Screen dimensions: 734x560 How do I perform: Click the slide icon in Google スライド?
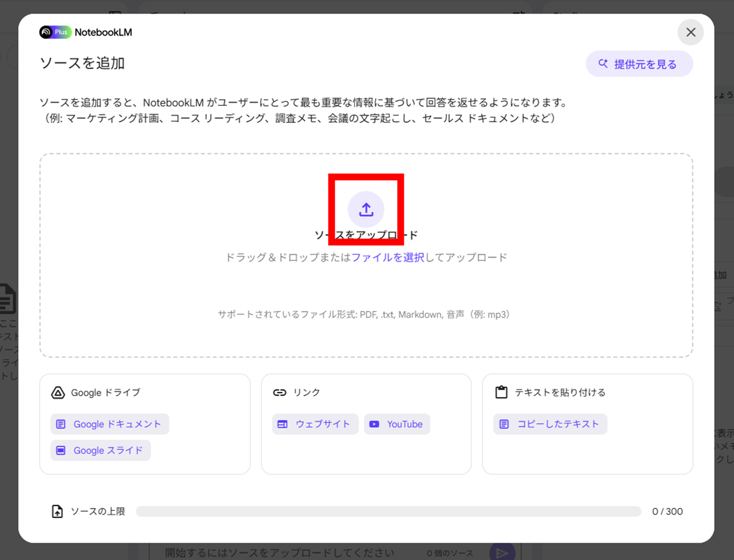coord(61,450)
